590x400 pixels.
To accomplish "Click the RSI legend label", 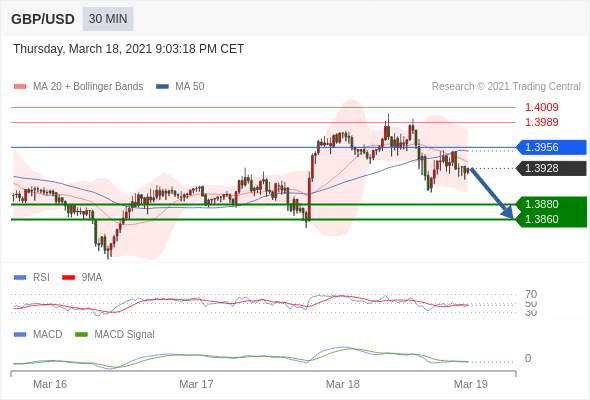I will 41,278.
